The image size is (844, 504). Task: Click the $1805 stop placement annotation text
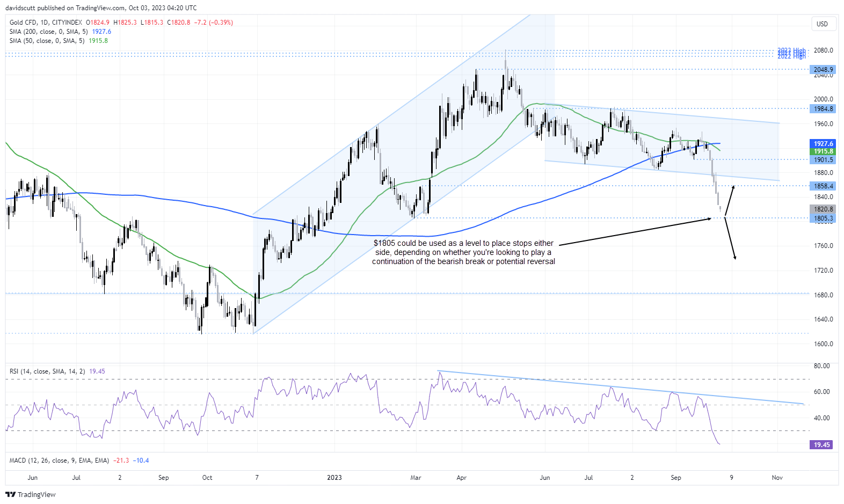point(463,252)
